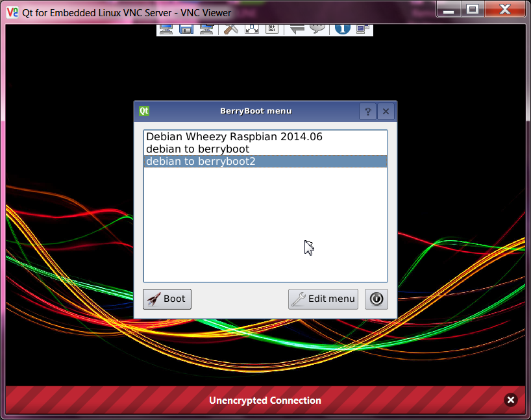Select Debian Wheezy Raspbian 2014.06 entry
Viewport: 531px width, 420px height.
click(x=234, y=137)
